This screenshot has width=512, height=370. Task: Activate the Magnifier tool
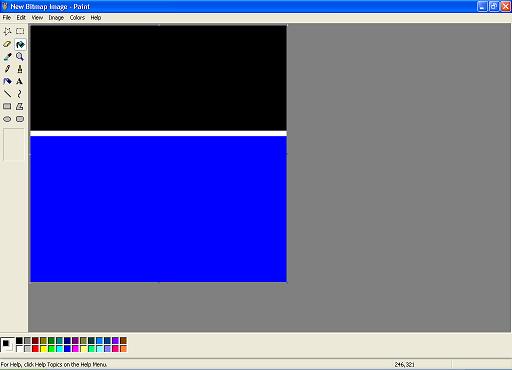[x=20, y=57]
